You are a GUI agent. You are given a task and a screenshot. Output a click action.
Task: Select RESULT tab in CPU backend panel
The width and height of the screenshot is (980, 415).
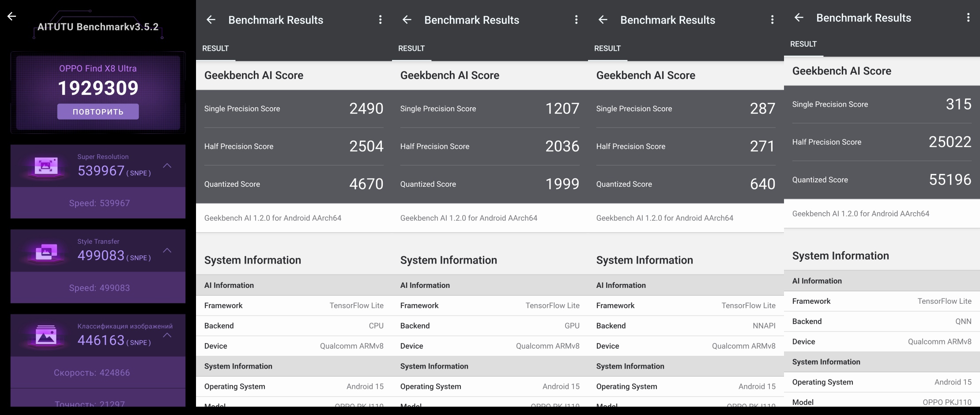[215, 49]
